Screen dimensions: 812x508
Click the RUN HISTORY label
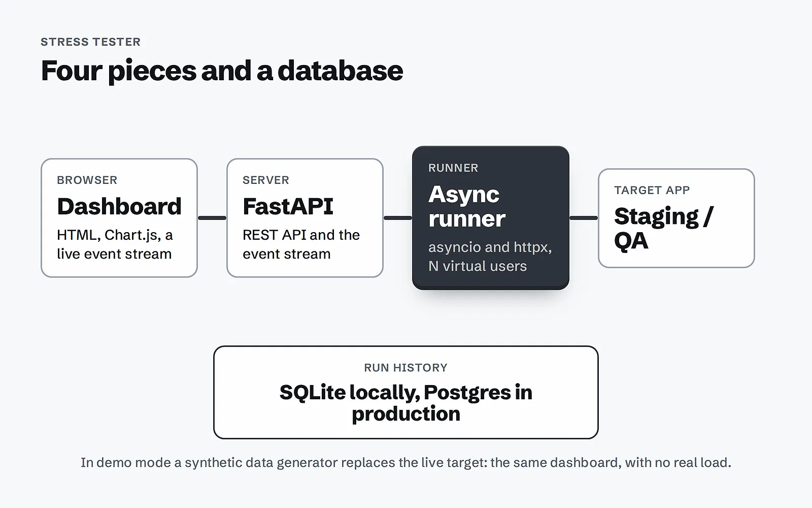406,367
